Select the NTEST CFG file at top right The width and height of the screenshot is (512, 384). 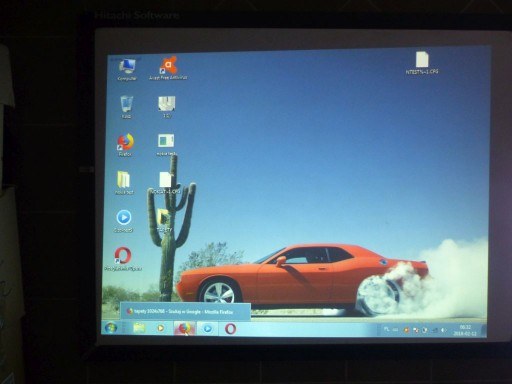click(x=422, y=63)
